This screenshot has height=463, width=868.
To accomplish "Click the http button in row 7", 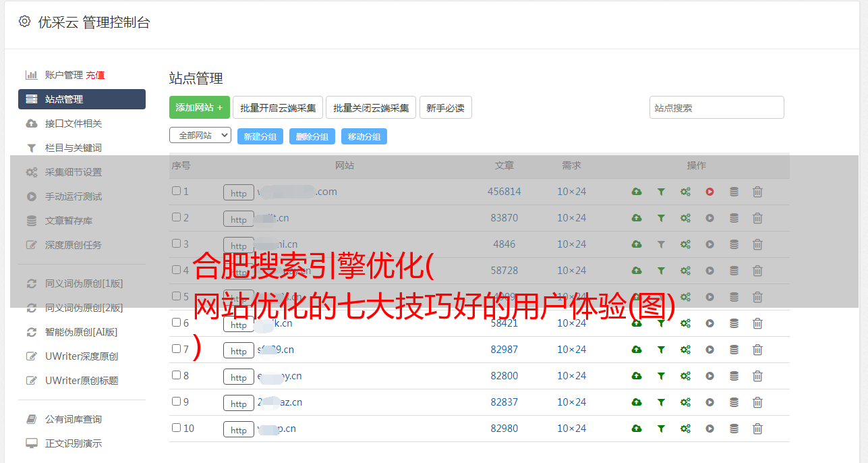I will click(239, 351).
